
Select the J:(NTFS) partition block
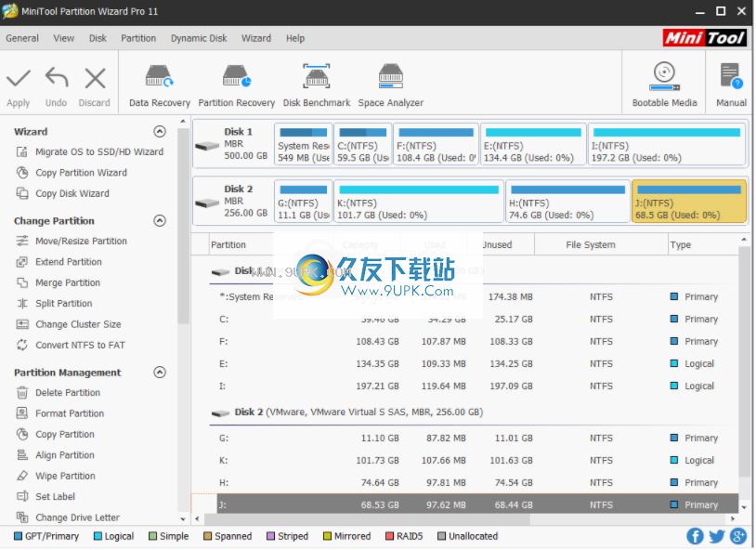coord(689,202)
